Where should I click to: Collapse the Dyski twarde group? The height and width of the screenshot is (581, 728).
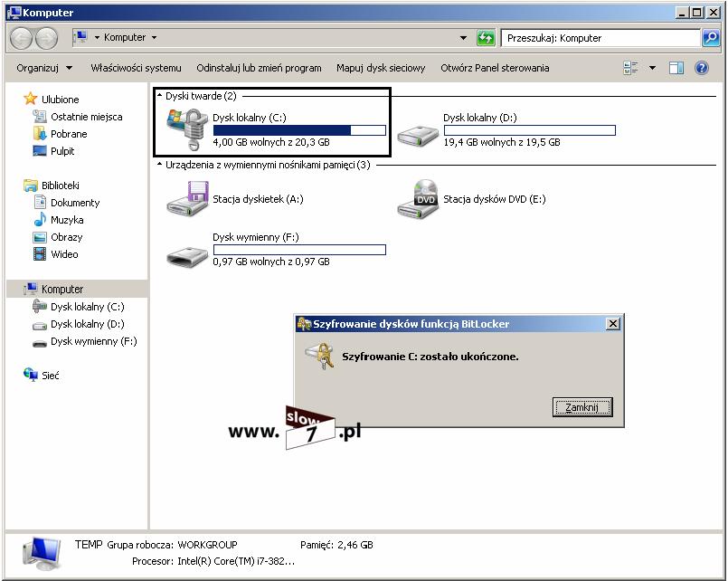tap(160, 96)
